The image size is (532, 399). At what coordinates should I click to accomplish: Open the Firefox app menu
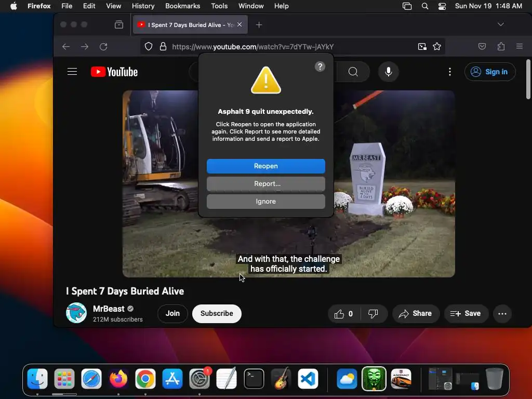tap(39, 6)
